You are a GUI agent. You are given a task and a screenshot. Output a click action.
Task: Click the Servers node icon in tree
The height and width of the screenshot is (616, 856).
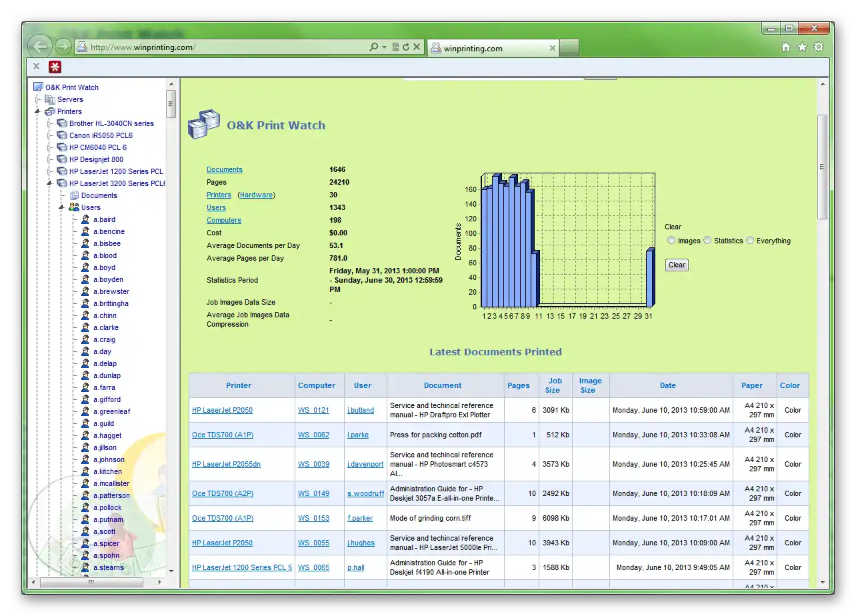(x=50, y=99)
